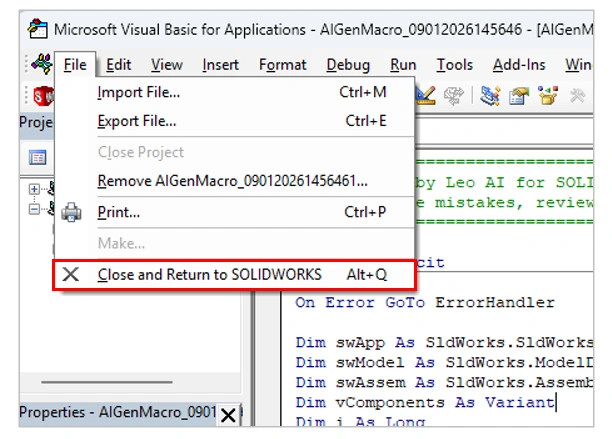The width and height of the screenshot is (612, 439).
Task: Open the Debug menu
Action: [348, 64]
